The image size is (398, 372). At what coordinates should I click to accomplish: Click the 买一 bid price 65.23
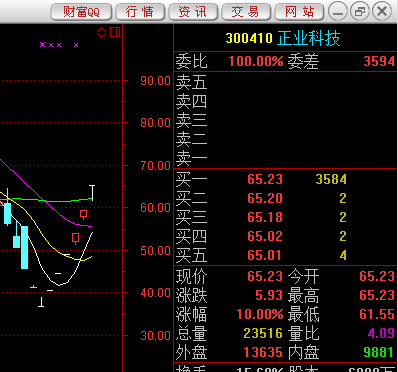point(265,179)
